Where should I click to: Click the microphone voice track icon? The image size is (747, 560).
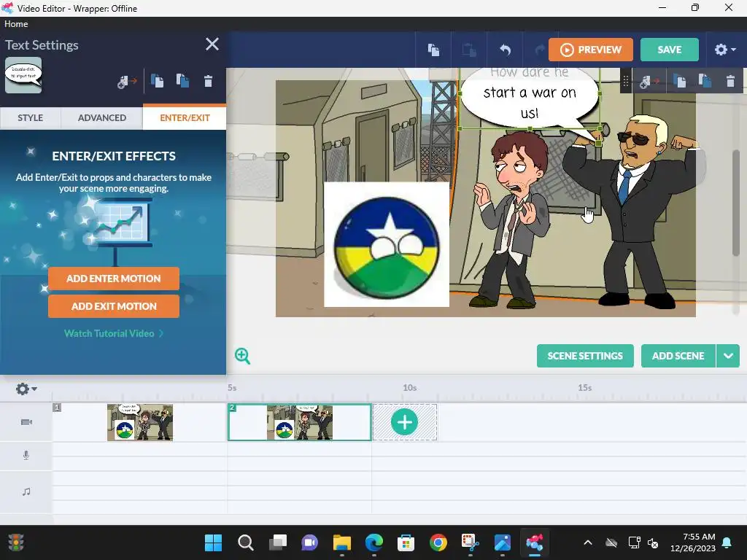(26, 455)
